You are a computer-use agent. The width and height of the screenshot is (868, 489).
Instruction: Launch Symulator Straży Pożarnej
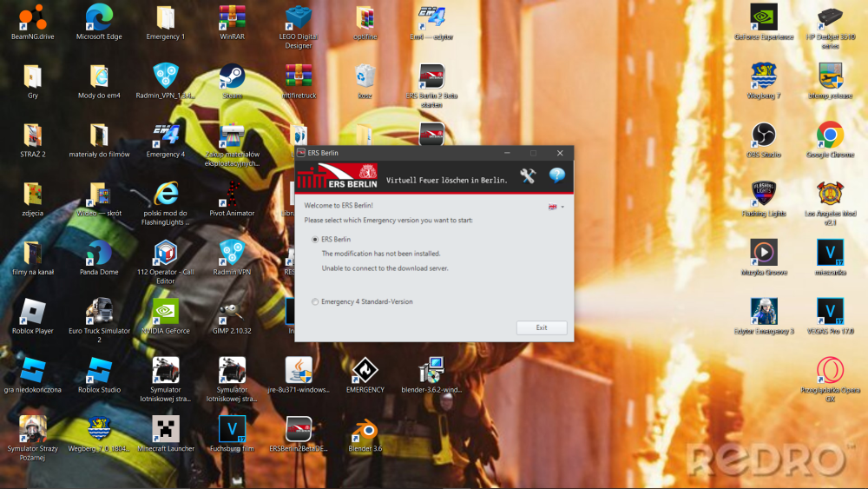(x=33, y=439)
